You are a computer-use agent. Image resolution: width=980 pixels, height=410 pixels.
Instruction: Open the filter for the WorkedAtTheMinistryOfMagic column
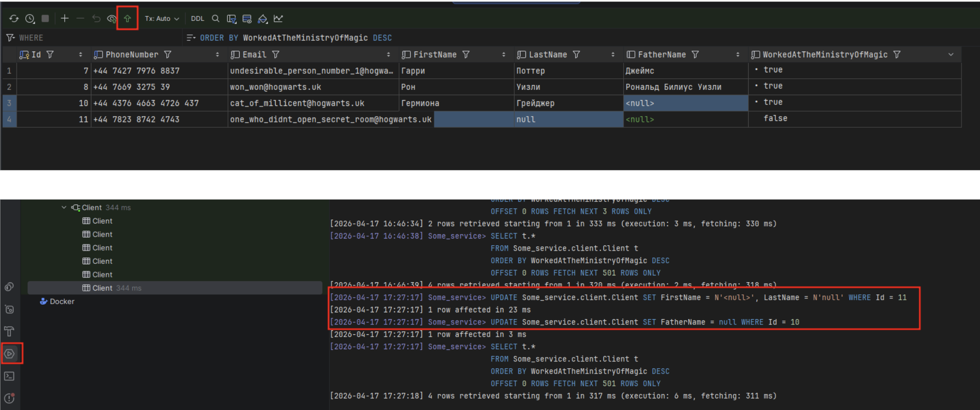897,54
